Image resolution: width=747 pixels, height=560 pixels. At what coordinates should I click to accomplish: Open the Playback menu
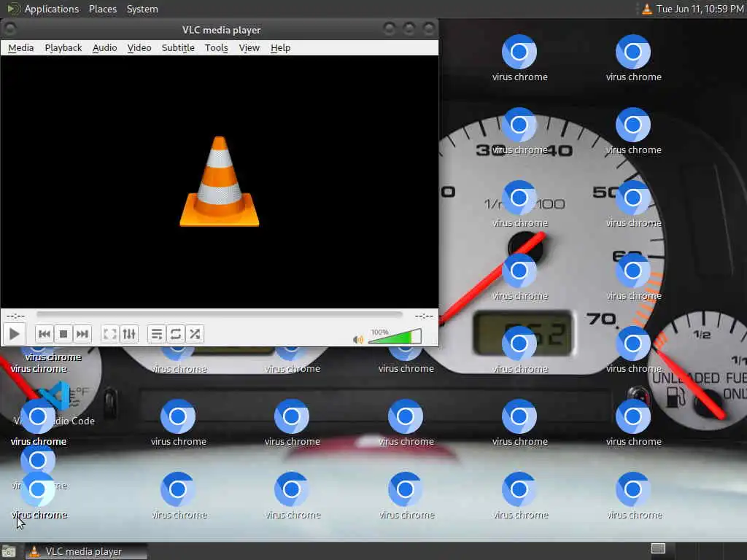pos(63,47)
